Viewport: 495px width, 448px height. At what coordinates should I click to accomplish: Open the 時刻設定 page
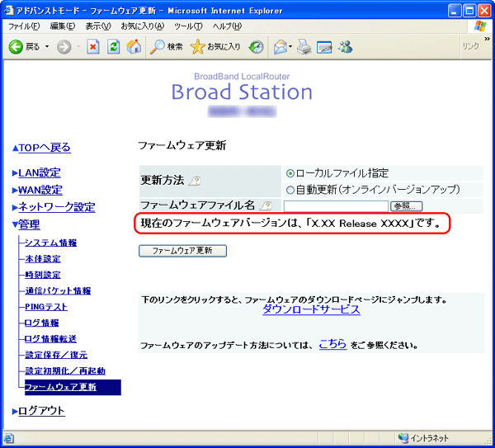pos(43,275)
